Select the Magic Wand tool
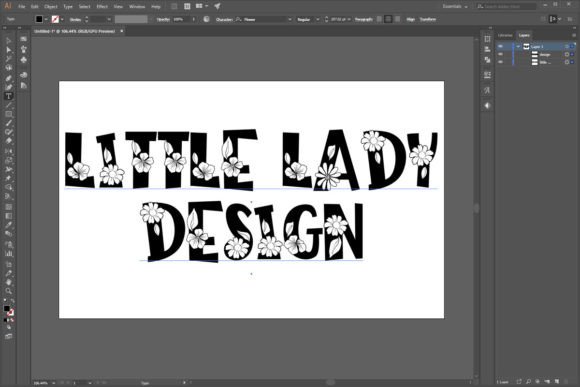Screen dimensions: 580x387 point(8,59)
